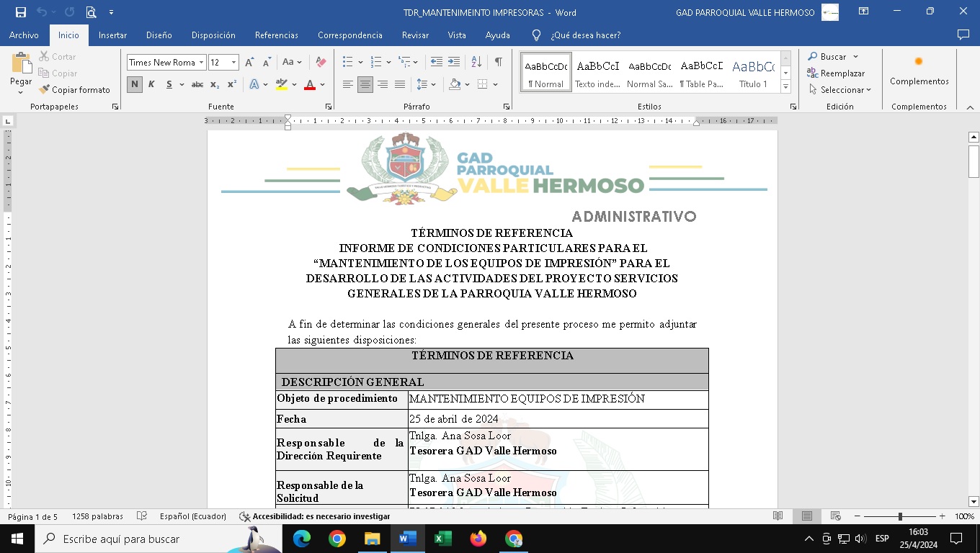Switch to the Insertar tab

click(x=112, y=35)
